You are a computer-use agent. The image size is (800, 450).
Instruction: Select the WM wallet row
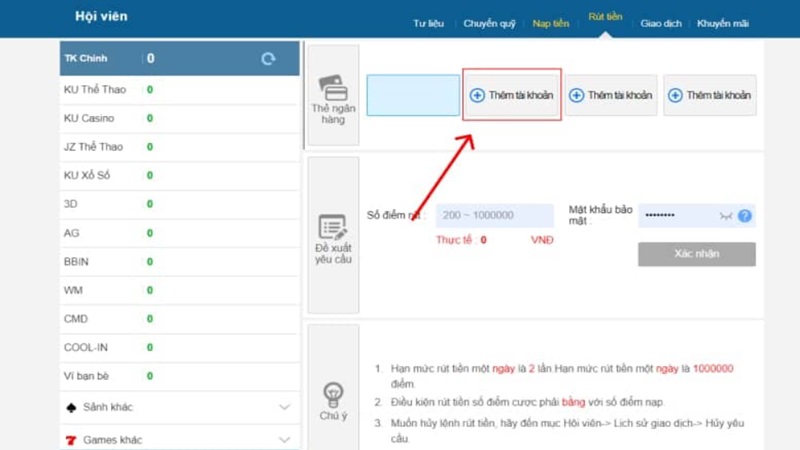click(179, 290)
